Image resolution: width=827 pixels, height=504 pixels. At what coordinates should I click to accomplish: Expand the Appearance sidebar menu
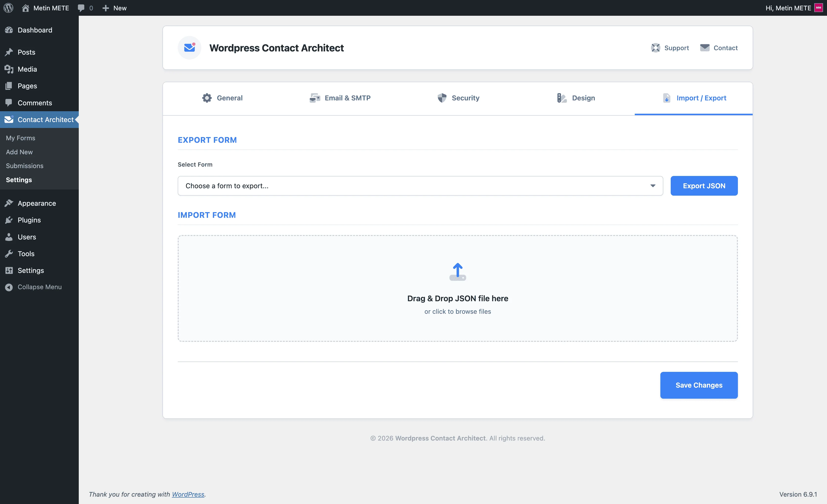coord(37,203)
